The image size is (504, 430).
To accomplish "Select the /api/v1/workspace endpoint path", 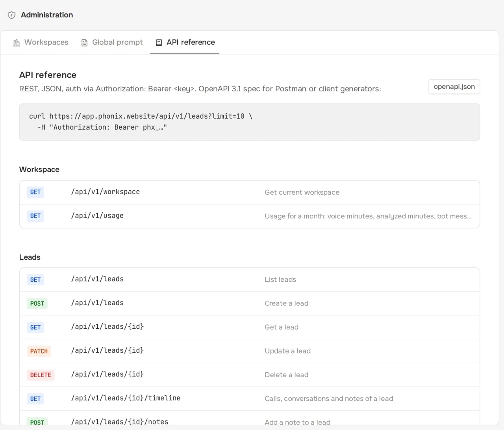I will pyautogui.click(x=106, y=192).
